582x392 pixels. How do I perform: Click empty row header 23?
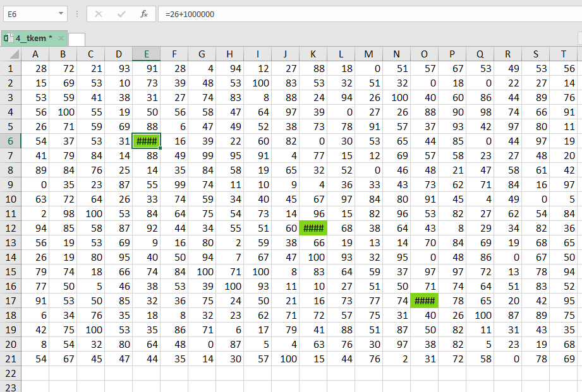point(10,386)
